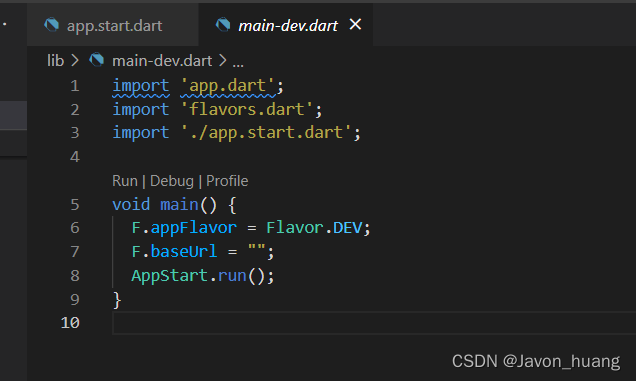Switch to the app.start.dart tab
The height and width of the screenshot is (381, 636).
point(112,25)
